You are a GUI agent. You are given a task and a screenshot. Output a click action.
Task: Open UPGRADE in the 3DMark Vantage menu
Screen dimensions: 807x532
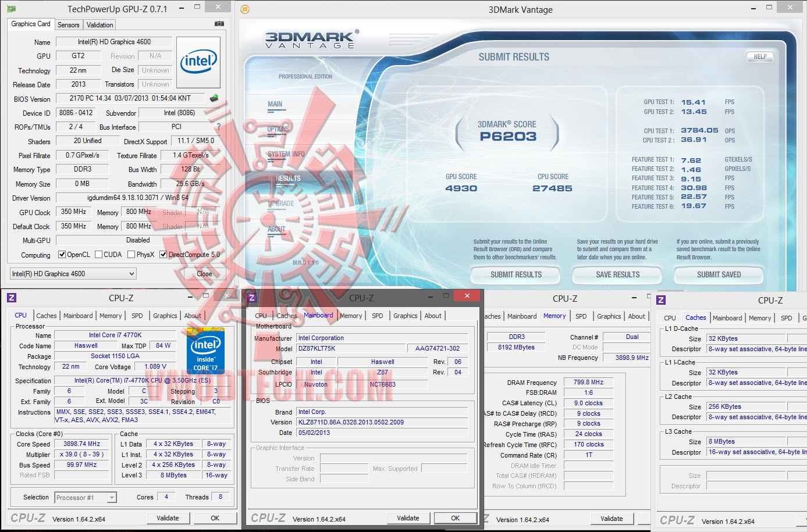(x=281, y=203)
